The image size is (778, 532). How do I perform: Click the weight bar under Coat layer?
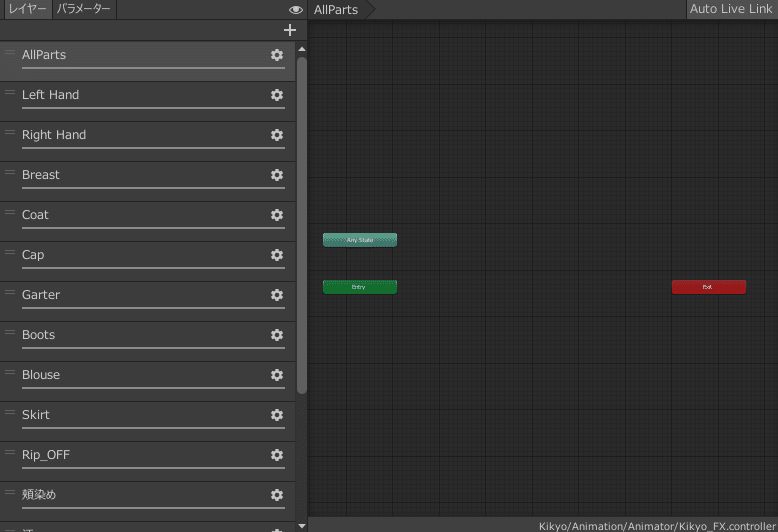click(x=153, y=228)
